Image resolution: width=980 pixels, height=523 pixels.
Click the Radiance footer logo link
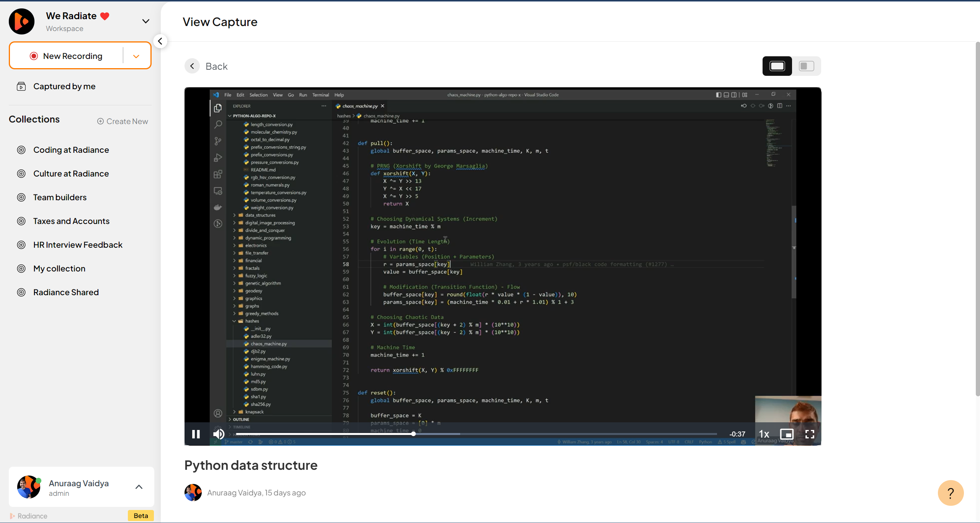pos(29,516)
